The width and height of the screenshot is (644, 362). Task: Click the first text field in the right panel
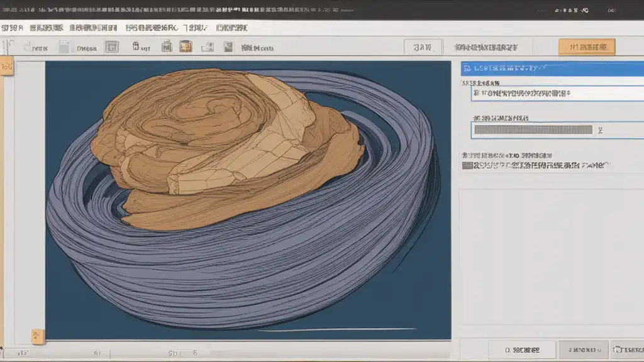[x=557, y=93]
